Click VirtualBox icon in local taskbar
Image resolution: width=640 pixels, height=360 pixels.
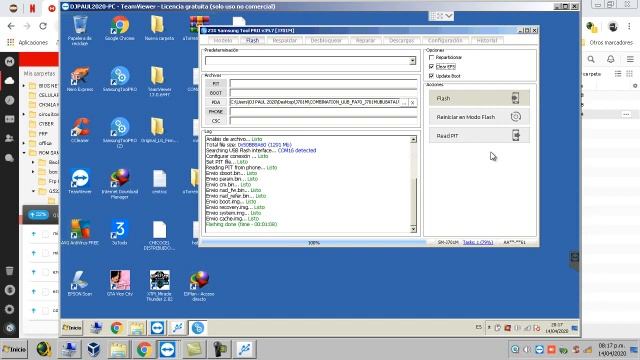tap(93, 349)
